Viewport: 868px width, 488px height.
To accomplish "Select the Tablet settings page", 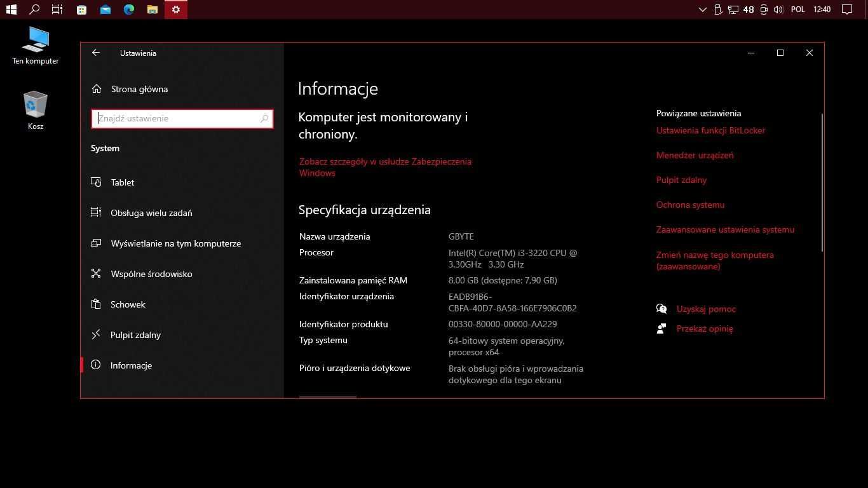I will click(182, 182).
